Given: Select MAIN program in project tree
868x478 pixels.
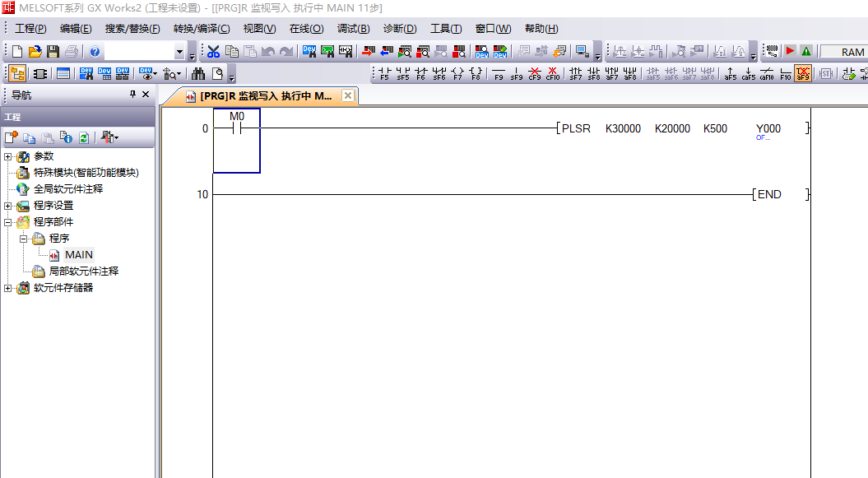Looking at the screenshot, I should click(x=79, y=255).
